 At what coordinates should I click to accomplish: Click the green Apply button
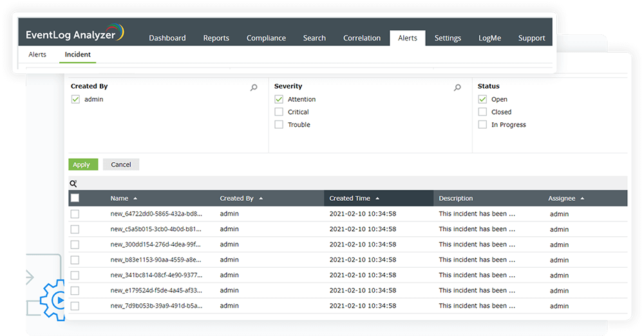pyautogui.click(x=83, y=164)
